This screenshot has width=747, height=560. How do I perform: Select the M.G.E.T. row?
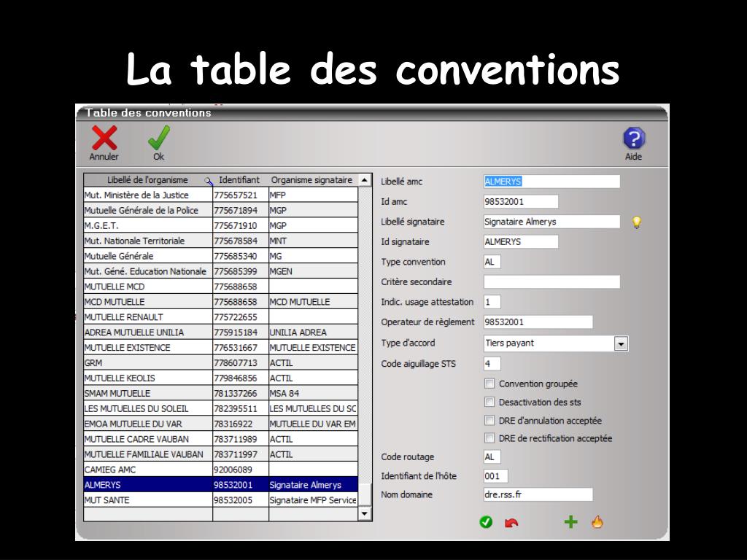(x=220, y=225)
